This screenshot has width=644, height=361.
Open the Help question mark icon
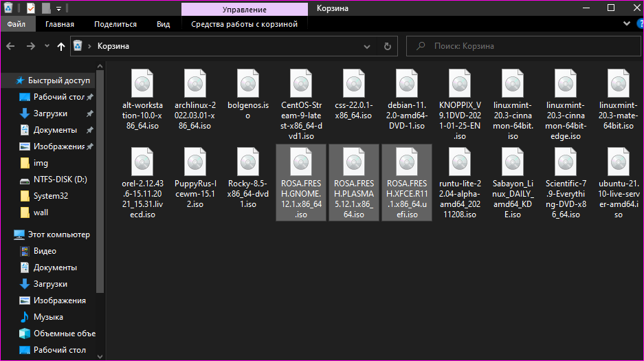click(x=640, y=24)
